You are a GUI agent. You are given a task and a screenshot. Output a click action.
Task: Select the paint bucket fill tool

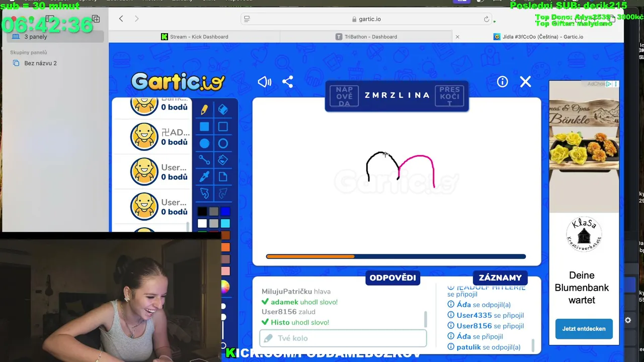point(223,160)
